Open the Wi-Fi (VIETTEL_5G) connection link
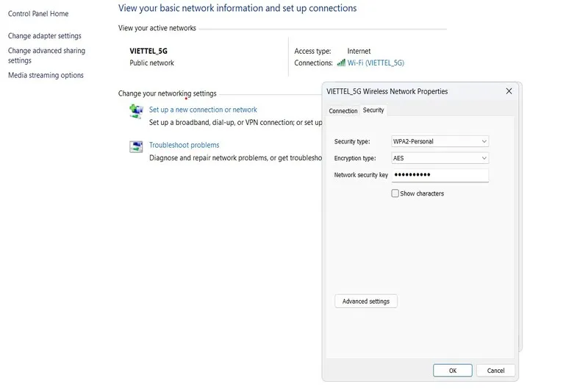The image size is (588, 392). [376, 63]
